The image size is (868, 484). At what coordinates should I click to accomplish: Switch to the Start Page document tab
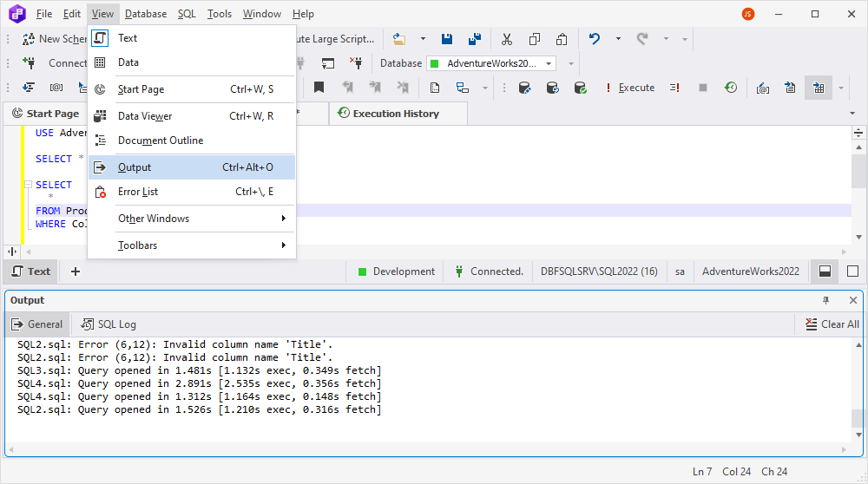coord(45,114)
